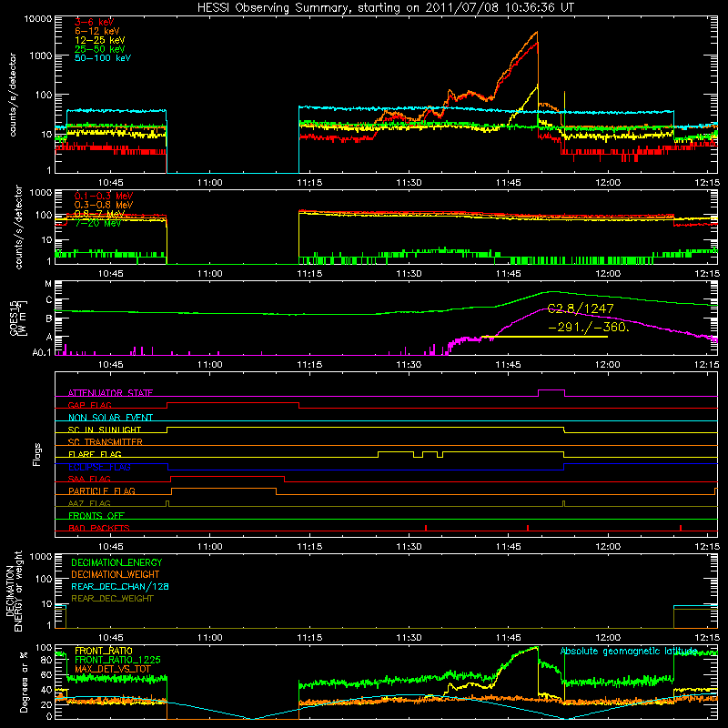This screenshot has width=728, height=728.
Task: Select the NON_SOLAR_EVENT flag label
Action: click(x=110, y=418)
